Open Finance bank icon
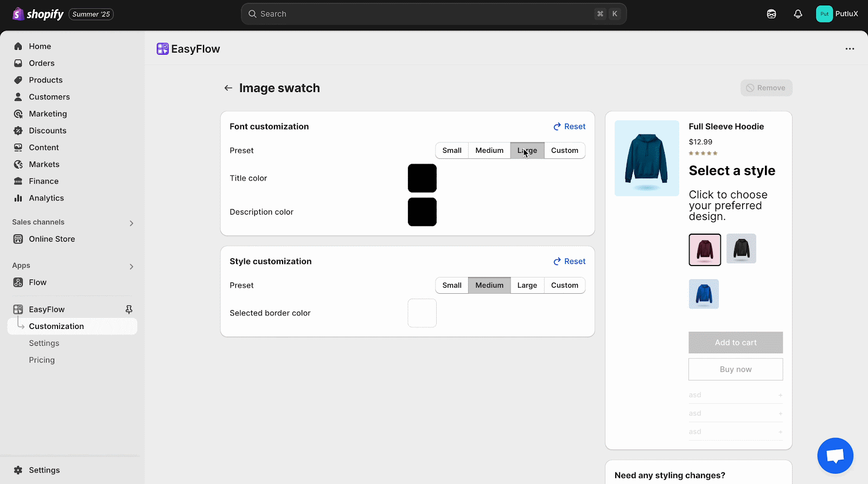The image size is (868, 484). 18,181
